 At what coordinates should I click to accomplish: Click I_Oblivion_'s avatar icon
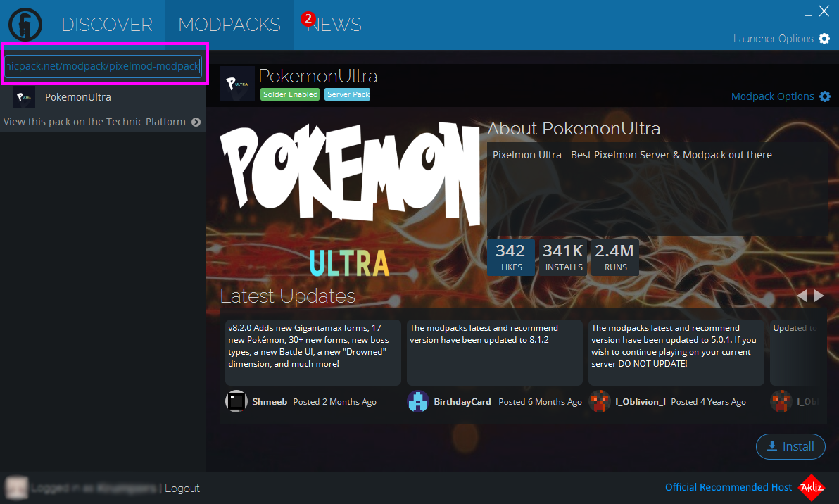[599, 401]
